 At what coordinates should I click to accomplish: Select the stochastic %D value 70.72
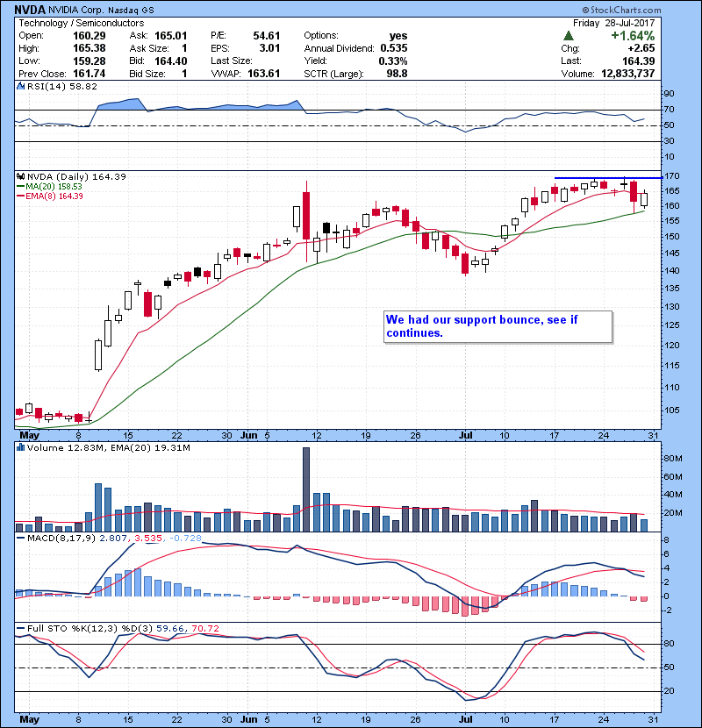[204, 629]
